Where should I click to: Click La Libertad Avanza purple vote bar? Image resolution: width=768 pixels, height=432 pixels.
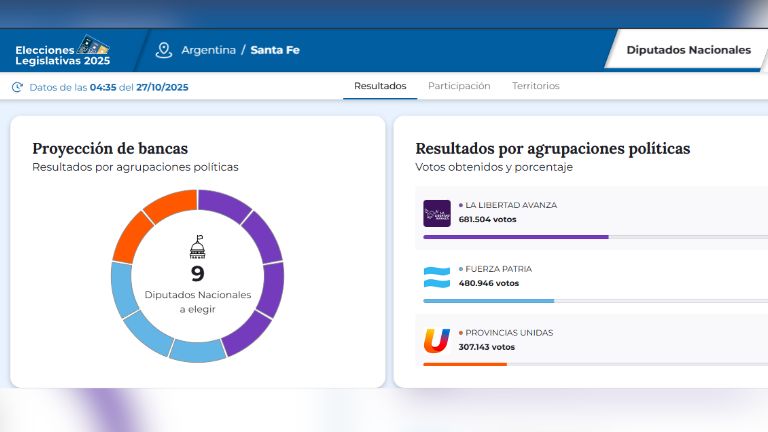click(x=515, y=237)
